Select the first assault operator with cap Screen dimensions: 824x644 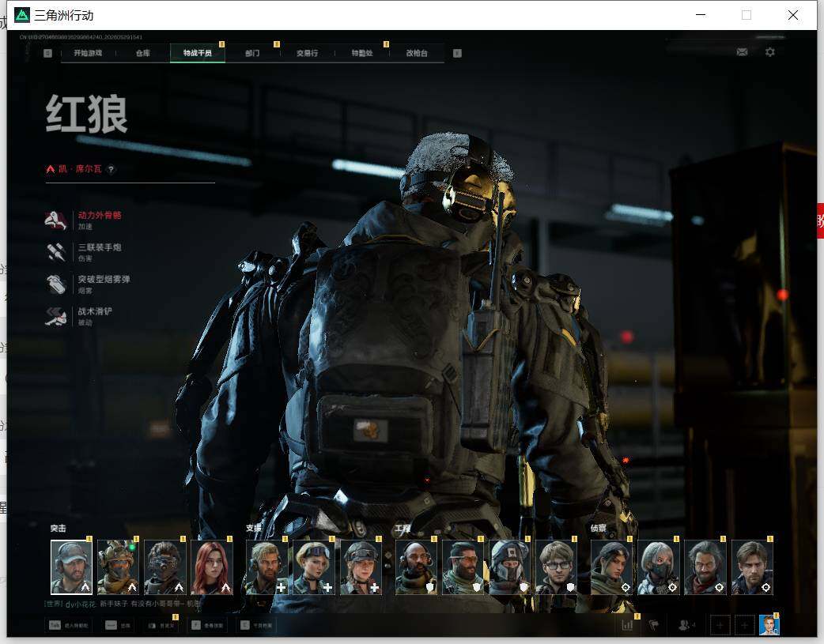tap(71, 567)
